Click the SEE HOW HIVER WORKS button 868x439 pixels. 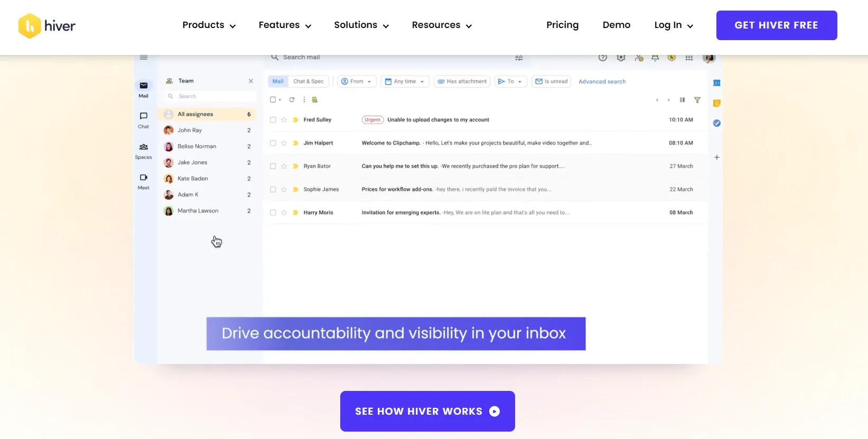(427, 411)
